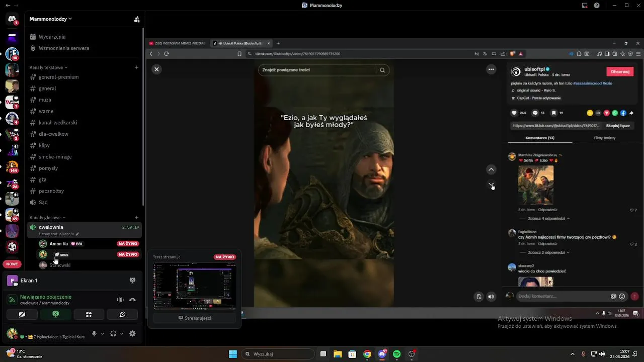Image resolution: width=644 pixels, height=362 pixels.
Task: Open the stream preview thumbnail
Action: (x=194, y=286)
